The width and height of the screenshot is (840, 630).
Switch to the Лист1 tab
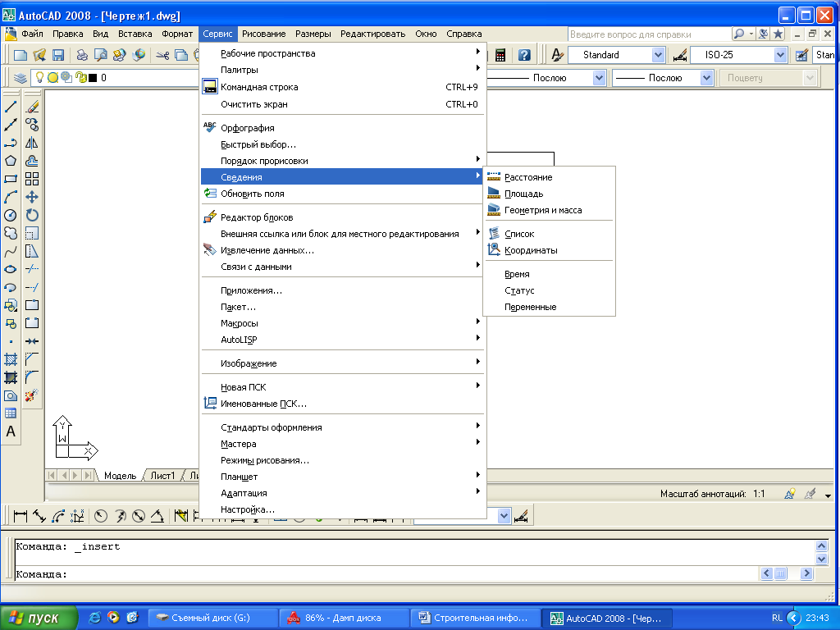tap(162, 476)
